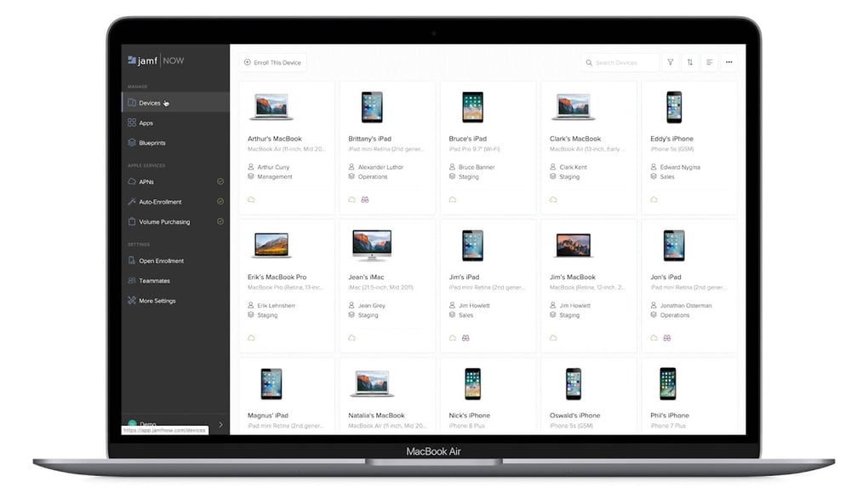The image size is (868, 488).
Task: Open Phil's iPhone device card
Action: pos(689,397)
